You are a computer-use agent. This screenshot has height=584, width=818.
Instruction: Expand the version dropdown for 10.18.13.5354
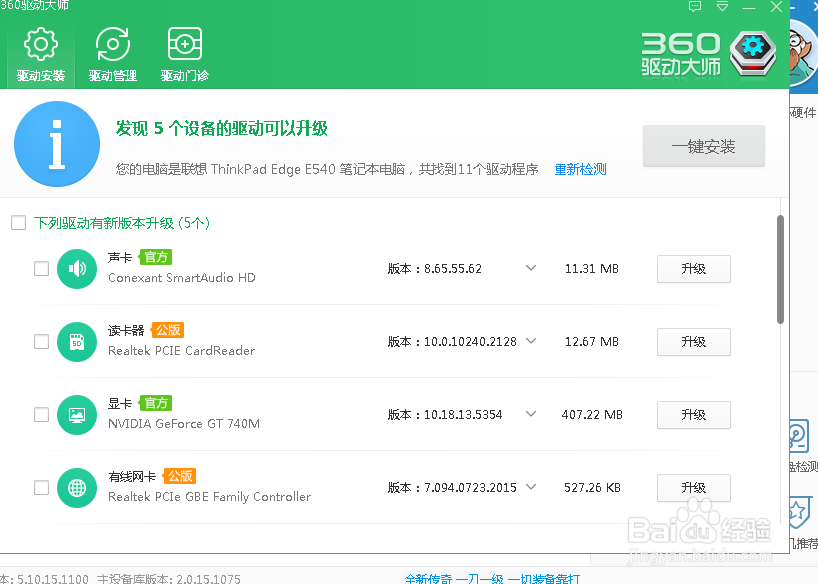pyautogui.click(x=530, y=414)
